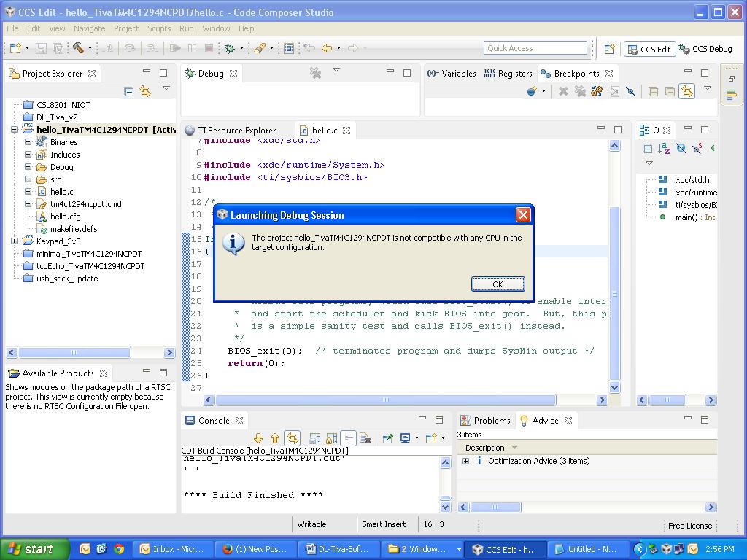Screen dimensions: 747x560
Task: Toggle Hide Fields icon in Outline
Action: (681, 148)
